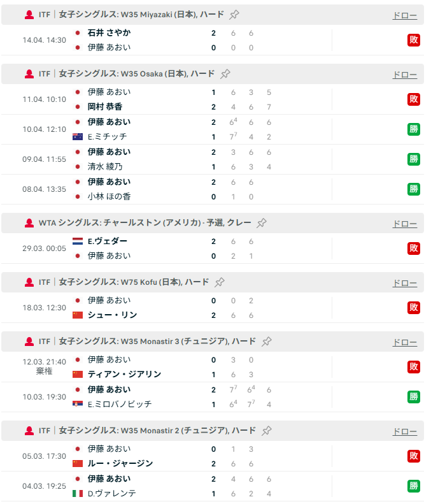Pin the W35 Miyazaki tournament
This screenshot has width=431, height=504.
point(234,15)
